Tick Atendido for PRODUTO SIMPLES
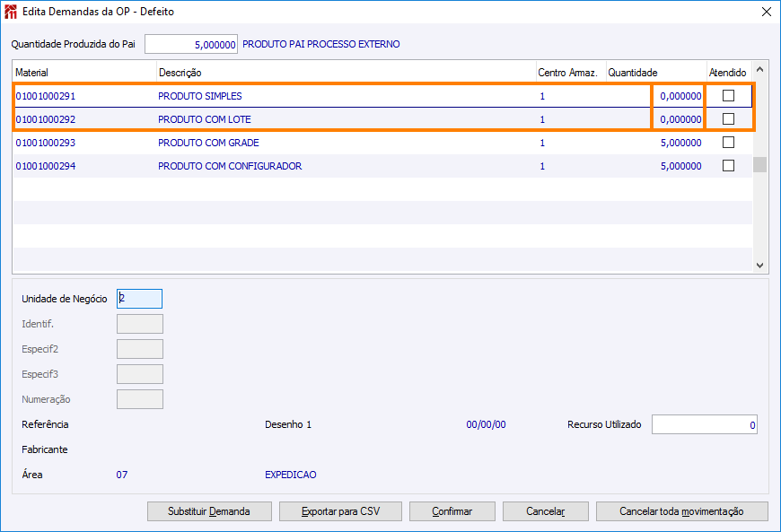The image size is (781, 532). click(728, 96)
